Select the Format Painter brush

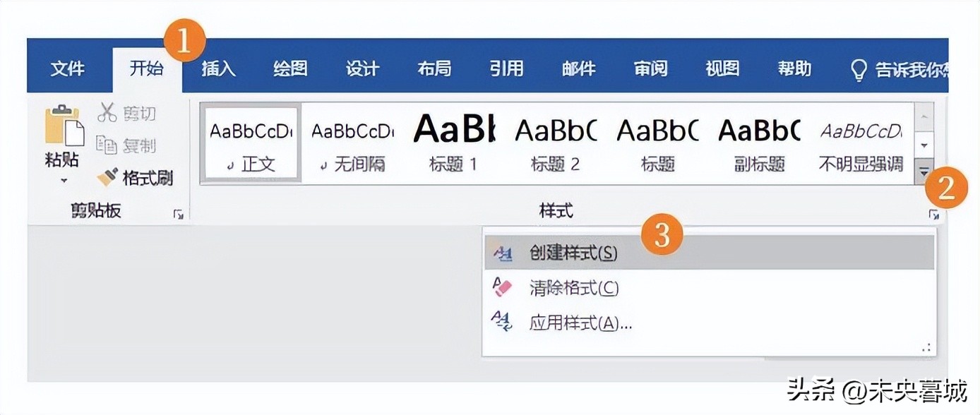pyautogui.click(x=108, y=176)
